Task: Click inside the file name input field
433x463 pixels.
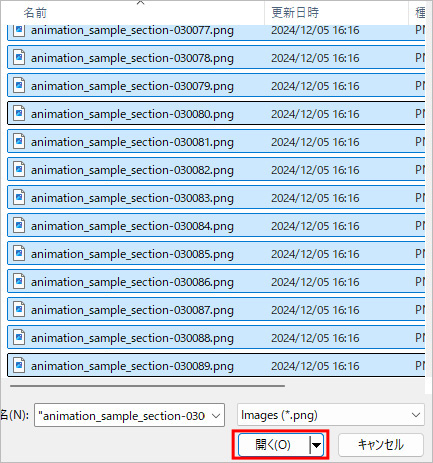Action: tap(123, 416)
